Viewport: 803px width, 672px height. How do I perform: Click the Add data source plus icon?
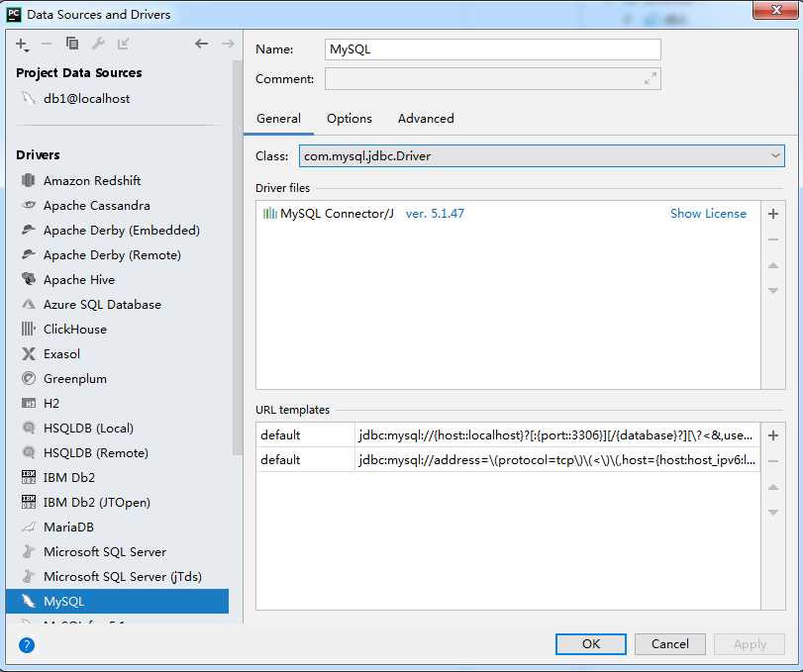(22, 44)
